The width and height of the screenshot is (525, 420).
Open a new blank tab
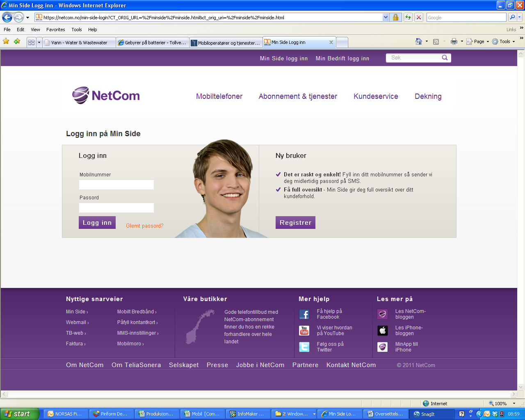click(x=342, y=42)
